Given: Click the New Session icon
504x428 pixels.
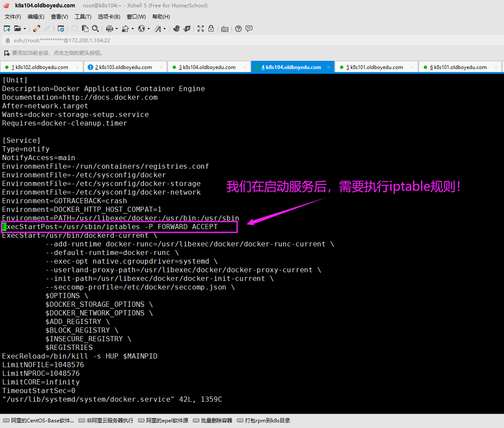Looking at the screenshot, I should [x=7, y=29].
